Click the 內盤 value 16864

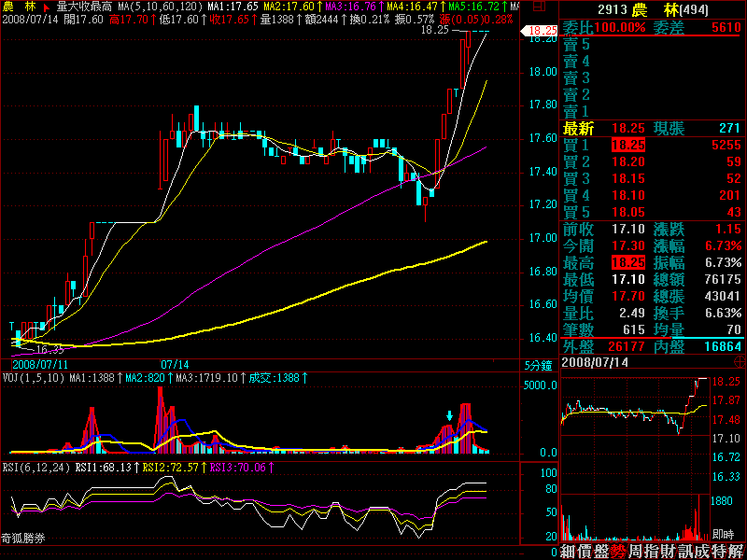point(723,346)
